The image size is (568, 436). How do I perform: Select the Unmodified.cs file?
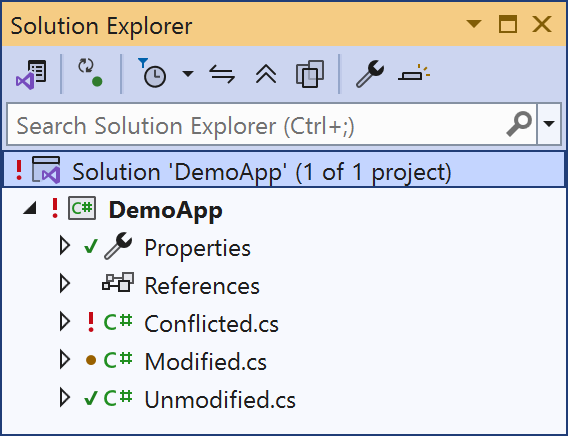[220, 400]
